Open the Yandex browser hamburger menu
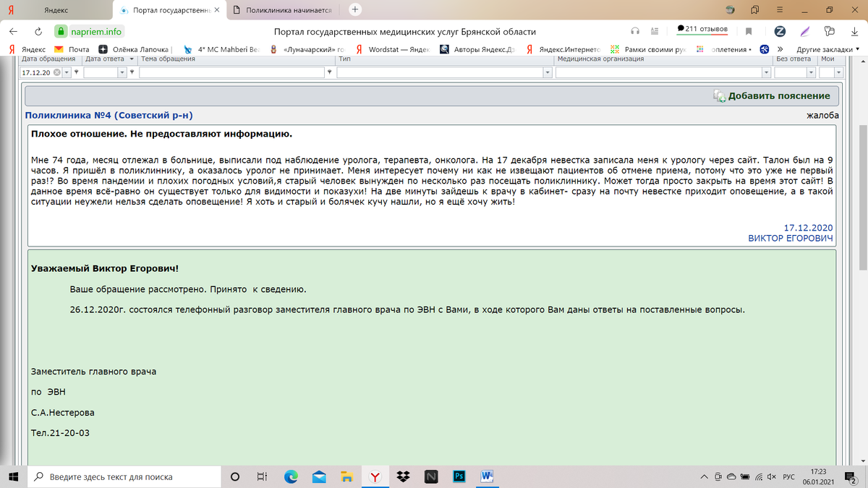Screen dimensions: 868x488 tap(780, 9)
